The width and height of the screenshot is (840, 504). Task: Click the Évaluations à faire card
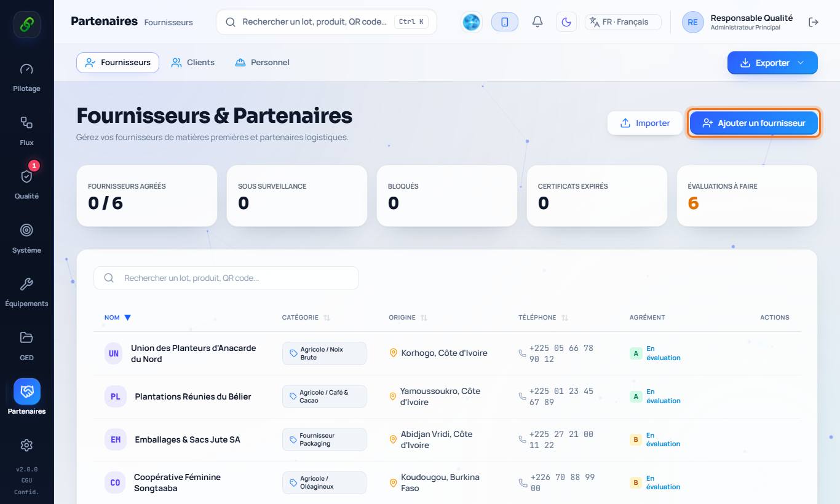coord(747,195)
